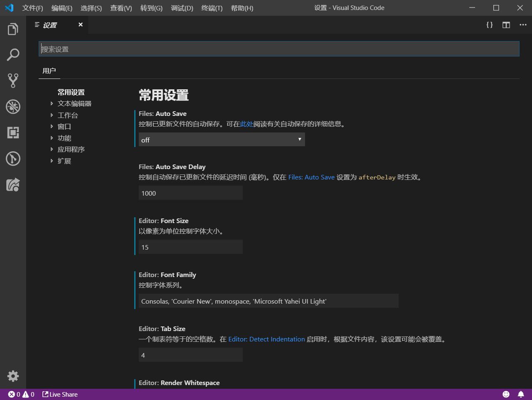
Task: Focus the 搜索设置 search field
Action: (x=279, y=49)
